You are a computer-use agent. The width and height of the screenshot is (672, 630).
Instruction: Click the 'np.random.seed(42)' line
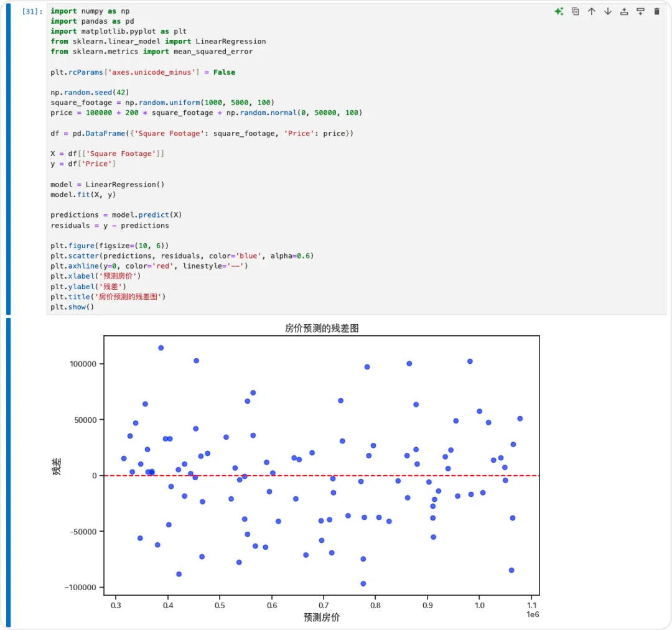(x=90, y=93)
